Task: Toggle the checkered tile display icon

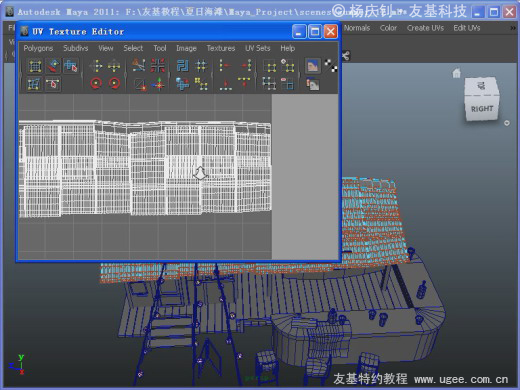Action: (x=331, y=66)
